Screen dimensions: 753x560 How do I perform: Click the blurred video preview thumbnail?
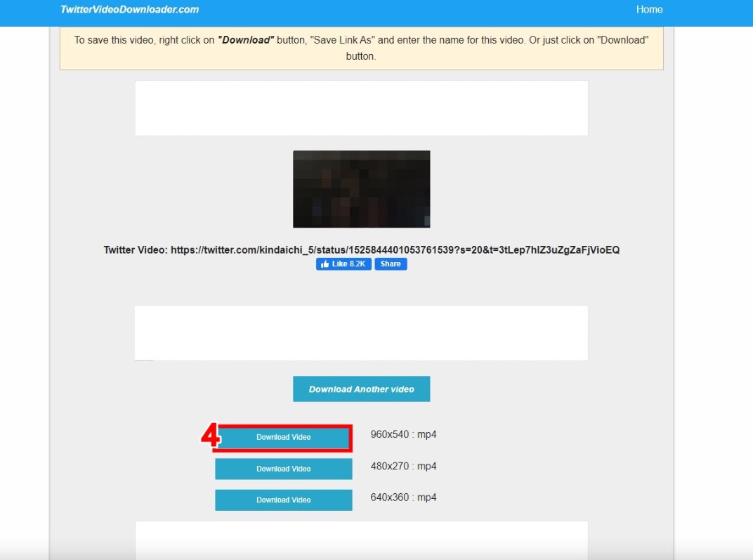tap(361, 189)
